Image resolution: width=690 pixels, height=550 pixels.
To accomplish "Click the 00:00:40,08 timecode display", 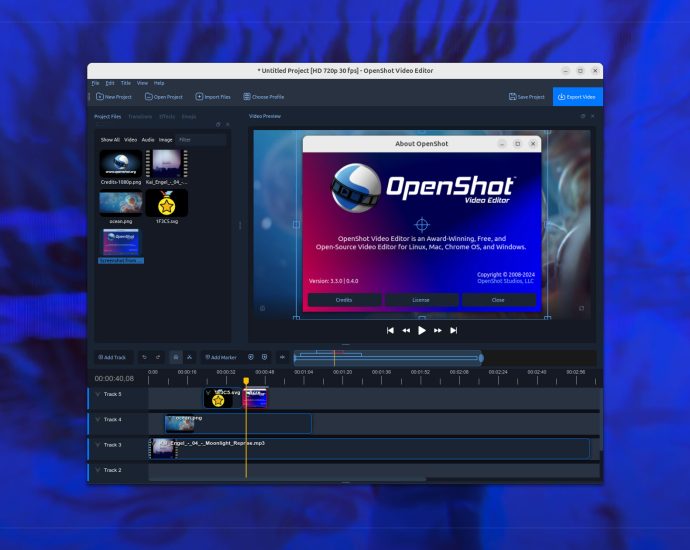I will click(x=114, y=378).
